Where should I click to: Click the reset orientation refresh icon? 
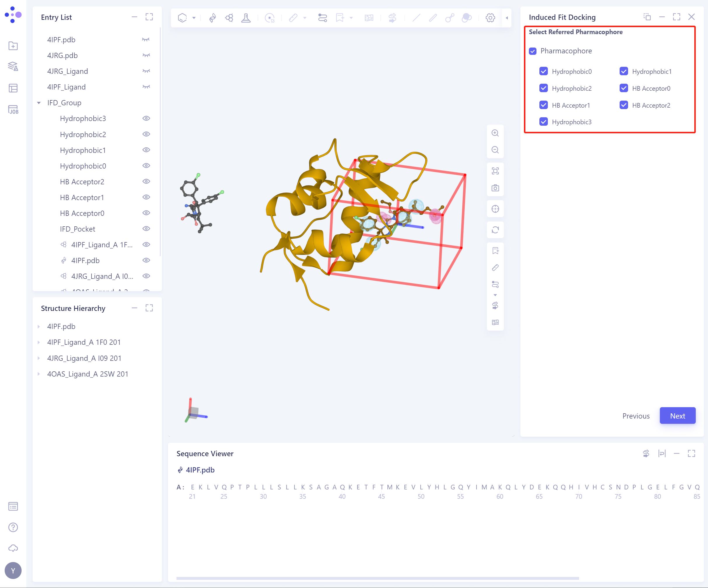495,230
